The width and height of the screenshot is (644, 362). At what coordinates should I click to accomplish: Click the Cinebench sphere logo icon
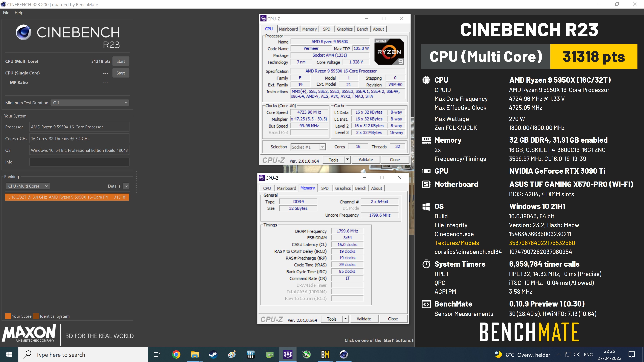tap(23, 33)
